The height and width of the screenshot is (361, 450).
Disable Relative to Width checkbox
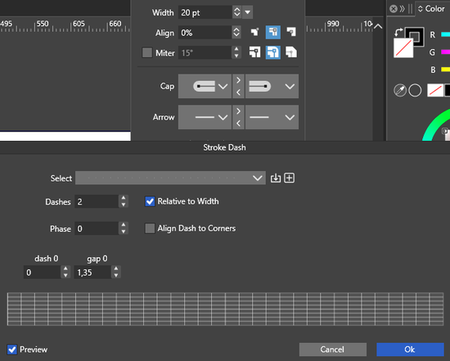pyautogui.click(x=150, y=201)
